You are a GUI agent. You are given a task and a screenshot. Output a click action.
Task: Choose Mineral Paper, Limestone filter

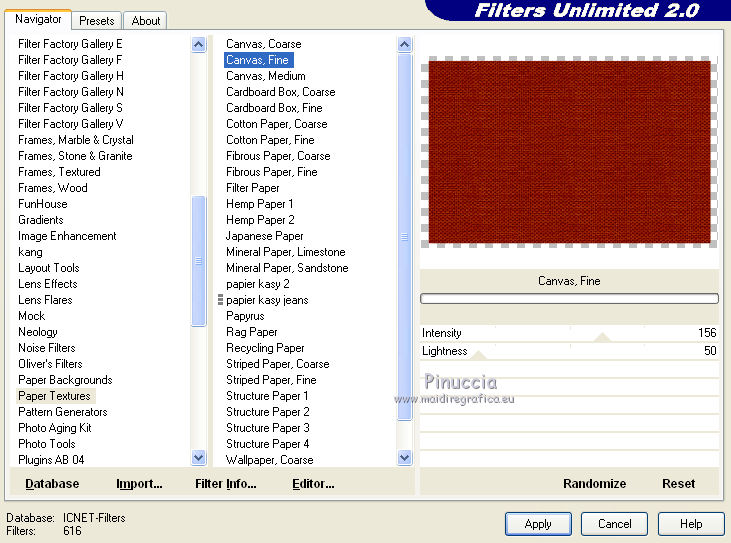pyautogui.click(x=286, y=252)
